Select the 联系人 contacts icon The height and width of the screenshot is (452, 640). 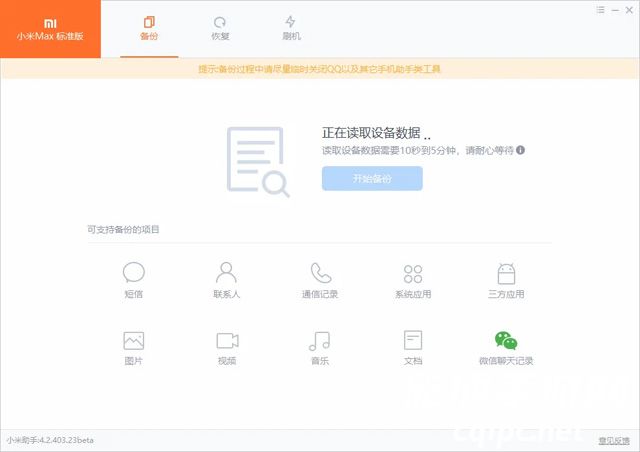[226, 273]
